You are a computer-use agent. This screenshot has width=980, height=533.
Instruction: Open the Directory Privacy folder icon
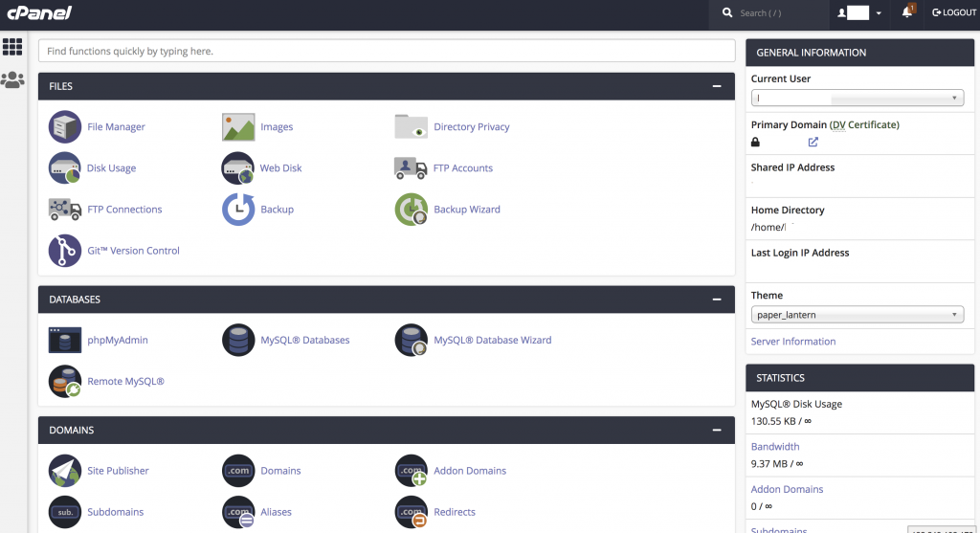[x=412, y=127]
